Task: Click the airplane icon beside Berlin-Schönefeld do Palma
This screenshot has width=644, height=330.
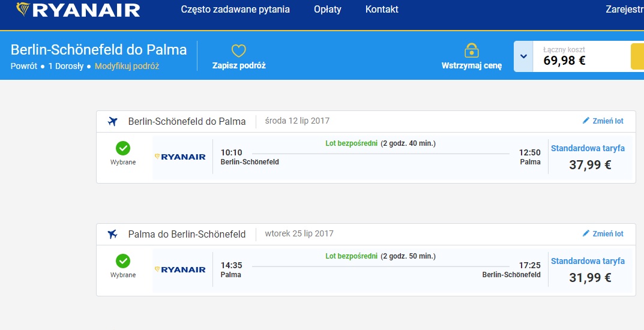Action: coord(113,121)
